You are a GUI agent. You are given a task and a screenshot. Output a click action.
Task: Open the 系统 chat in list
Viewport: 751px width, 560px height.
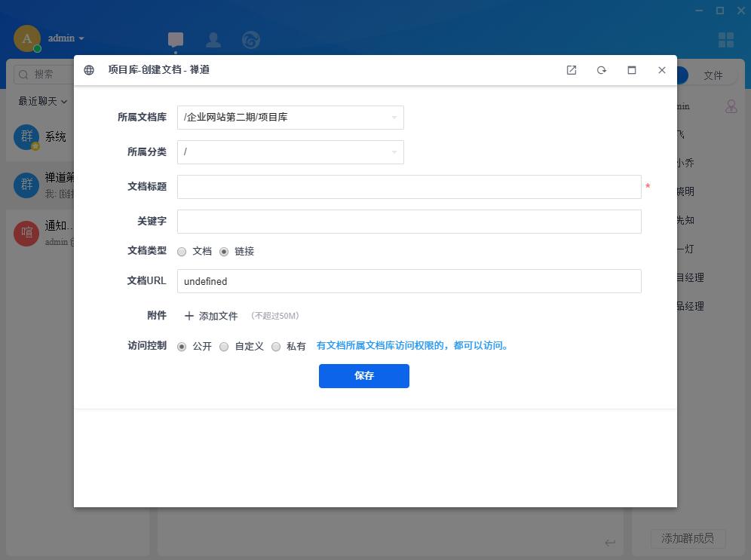click(40, 137)
